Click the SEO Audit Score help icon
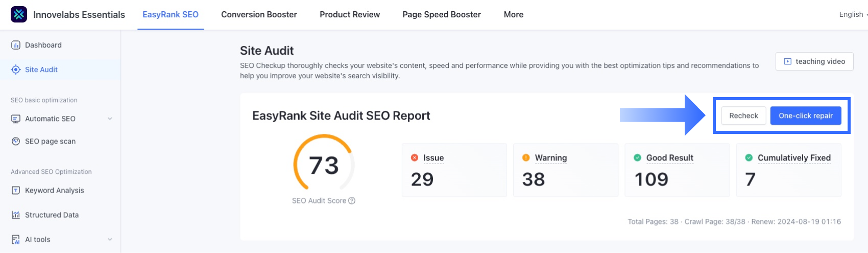The height and width of the screenshot is (253, 868). (x=352, y=201)
